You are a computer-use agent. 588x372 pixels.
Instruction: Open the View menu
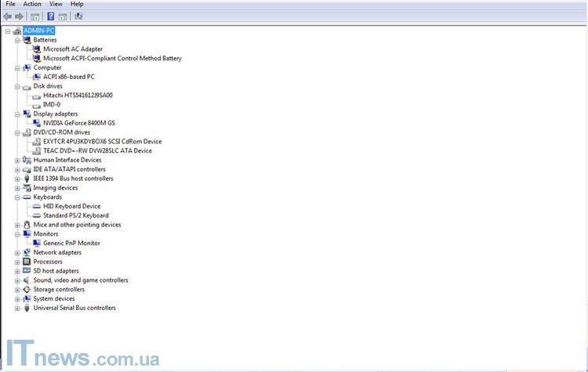pos(56,4)
